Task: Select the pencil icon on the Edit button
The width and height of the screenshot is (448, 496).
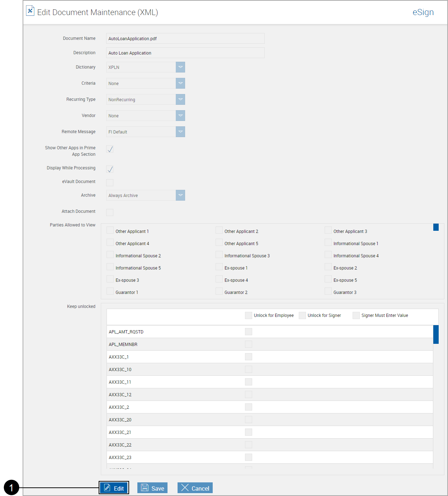Action: tap(107, 487)
